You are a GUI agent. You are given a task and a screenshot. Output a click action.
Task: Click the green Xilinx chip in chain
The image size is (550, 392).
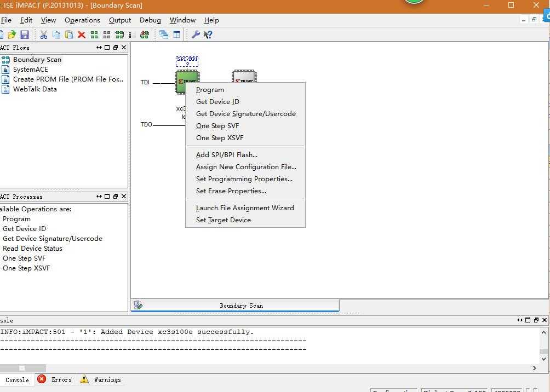(x=180, y=82)
